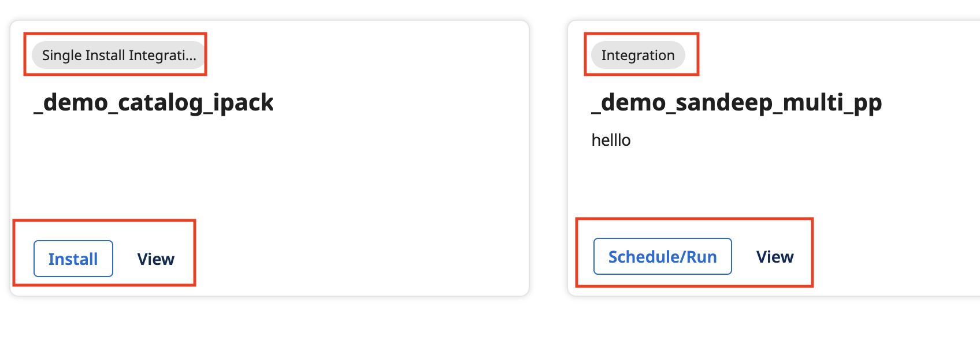Click the Schedule/Run button
Viewport: 980px width, 339px height.
(x=662, y=256)
